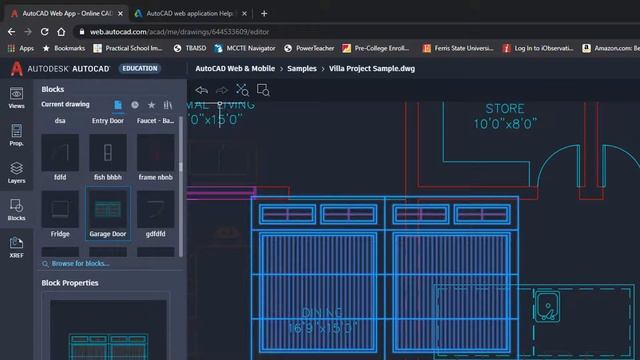Screen dimensions: 640x360
Task: Click the dsa block label
Action: point(60,121)
